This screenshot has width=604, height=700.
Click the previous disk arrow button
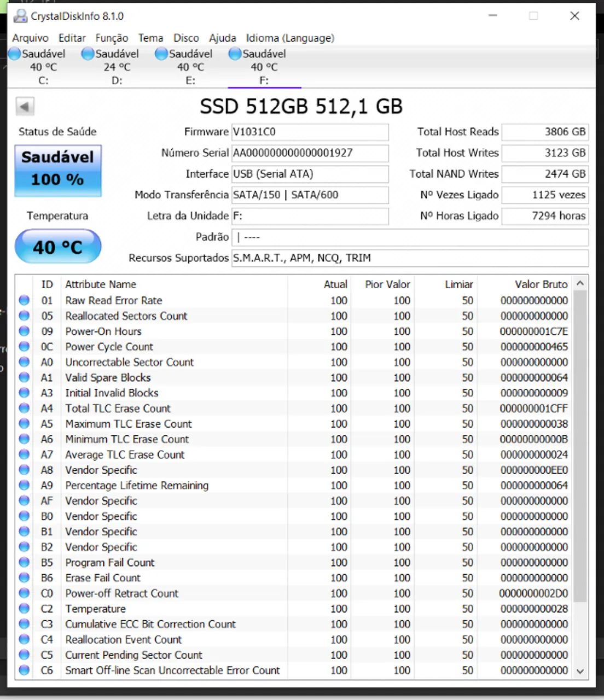(x=25, y=106)
